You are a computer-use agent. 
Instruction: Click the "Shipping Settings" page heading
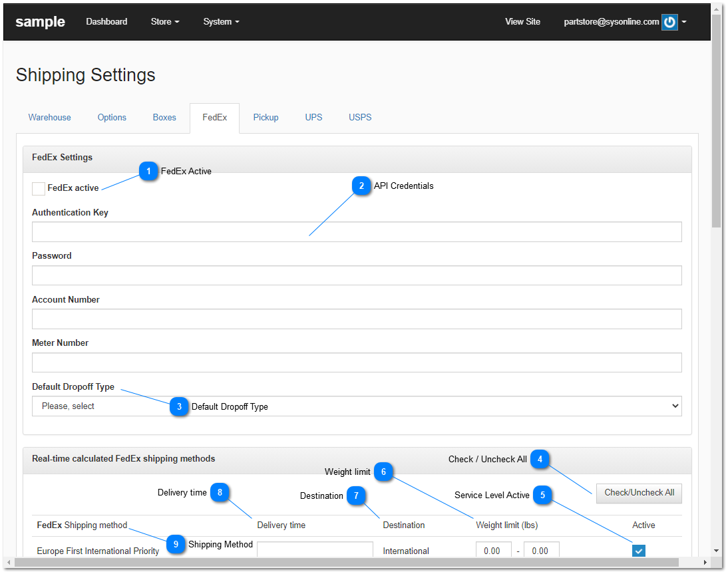85,75
